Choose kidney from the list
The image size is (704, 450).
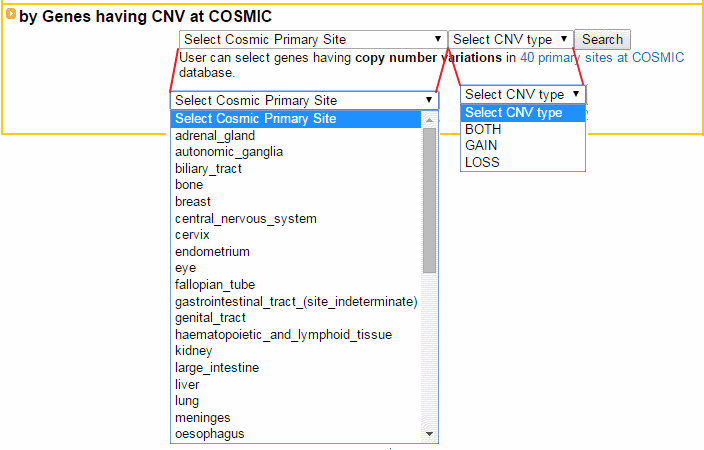click(295, 351)
